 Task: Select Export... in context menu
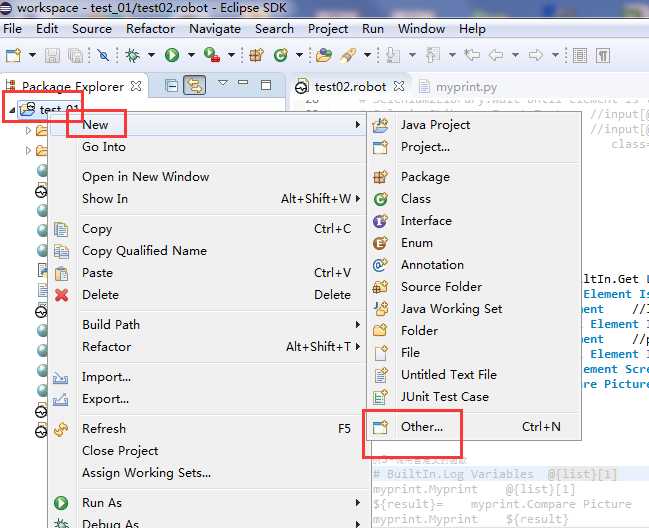coord(208,398)
